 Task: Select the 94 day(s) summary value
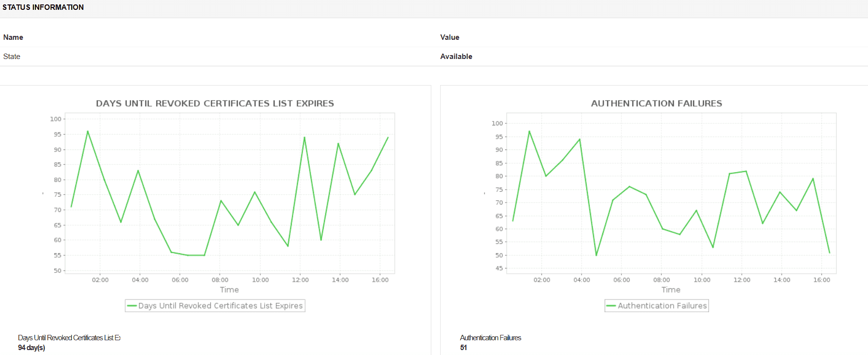pos(31,348)
